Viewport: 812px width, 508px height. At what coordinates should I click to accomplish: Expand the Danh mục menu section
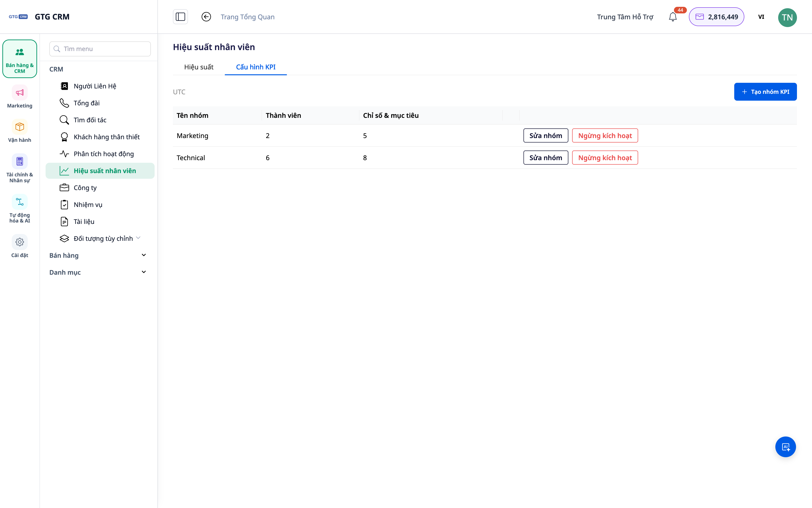point(100,272)
